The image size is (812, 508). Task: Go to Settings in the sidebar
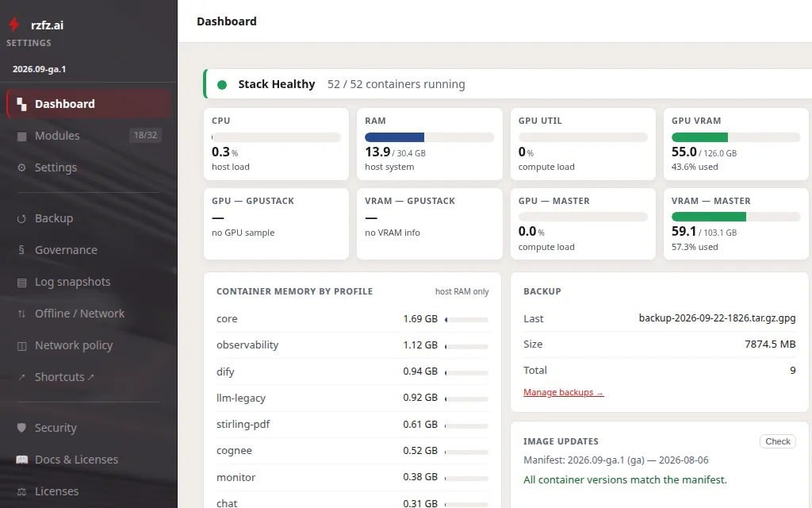click(x=89, y=167)
